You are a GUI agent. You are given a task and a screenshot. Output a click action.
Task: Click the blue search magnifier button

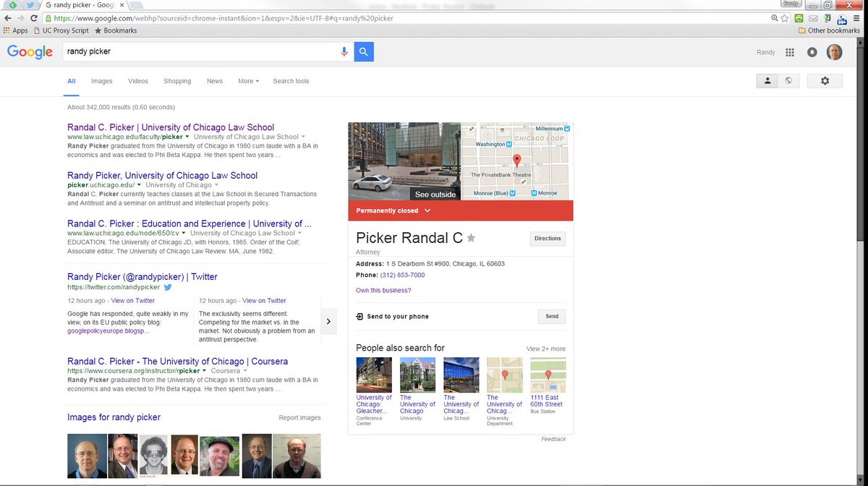pos(364,51)
